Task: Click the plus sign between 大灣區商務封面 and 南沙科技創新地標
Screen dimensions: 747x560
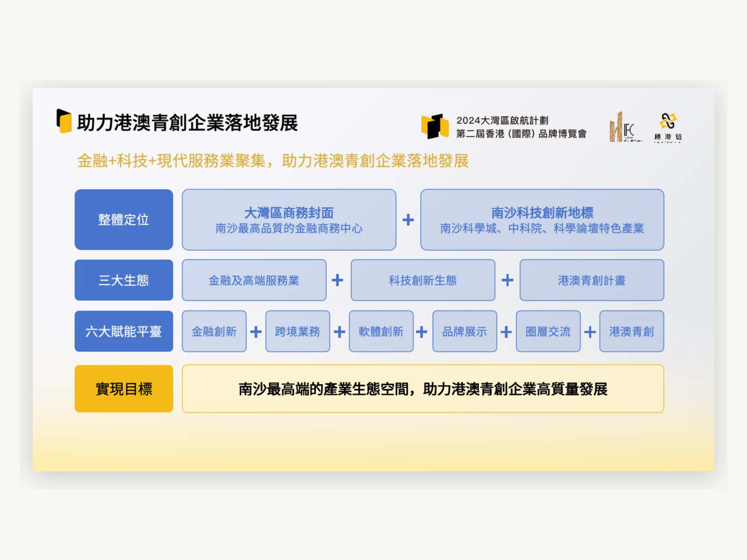Action: (x=408, y=219)
